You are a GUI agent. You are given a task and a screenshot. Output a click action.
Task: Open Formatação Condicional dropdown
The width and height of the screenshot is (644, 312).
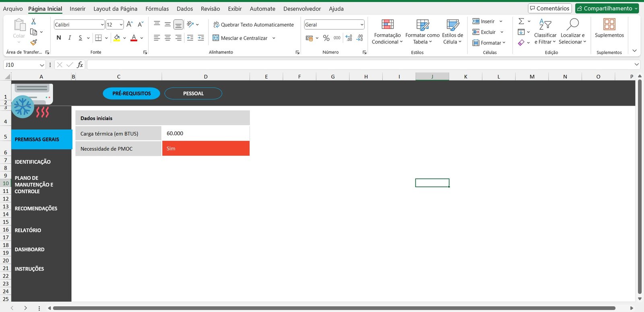(387, 31)
